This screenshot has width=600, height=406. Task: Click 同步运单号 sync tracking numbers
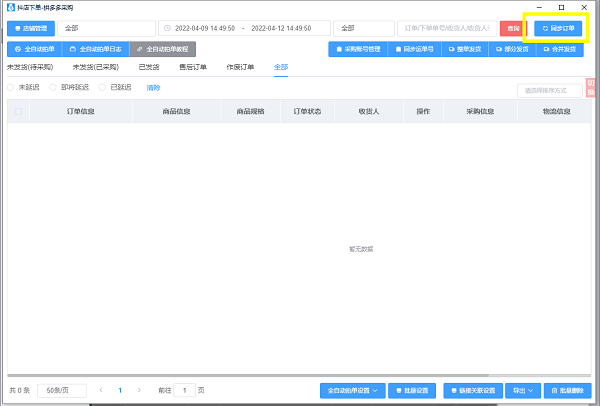414,49
